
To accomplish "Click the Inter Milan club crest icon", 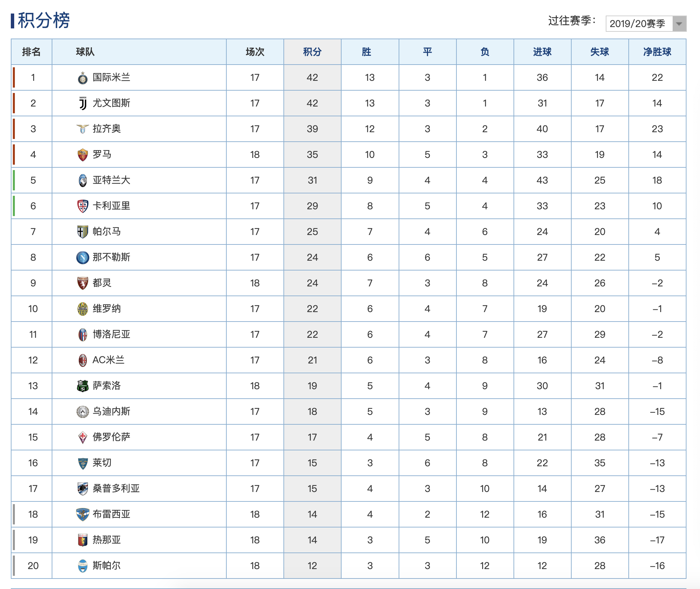I will [82, 78].
